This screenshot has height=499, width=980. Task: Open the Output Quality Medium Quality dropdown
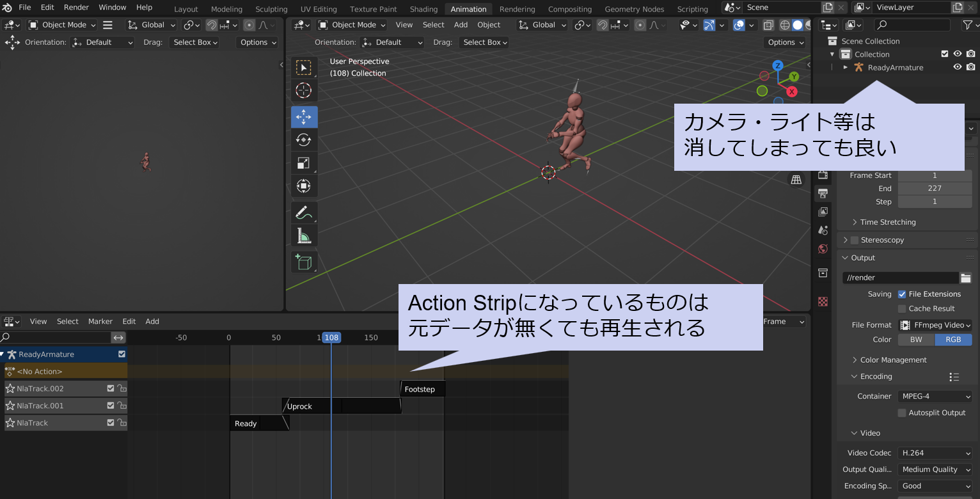pos(935,470)
